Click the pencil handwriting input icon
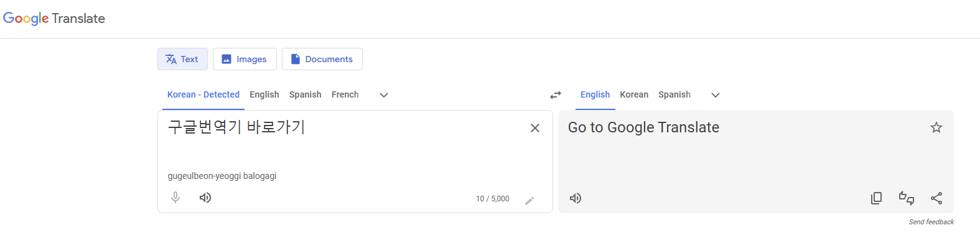This screenshot has height=233, width=980. 530,200
